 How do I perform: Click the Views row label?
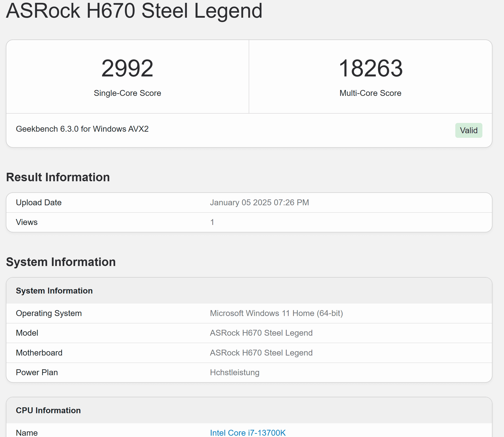[x=27, y=222]
